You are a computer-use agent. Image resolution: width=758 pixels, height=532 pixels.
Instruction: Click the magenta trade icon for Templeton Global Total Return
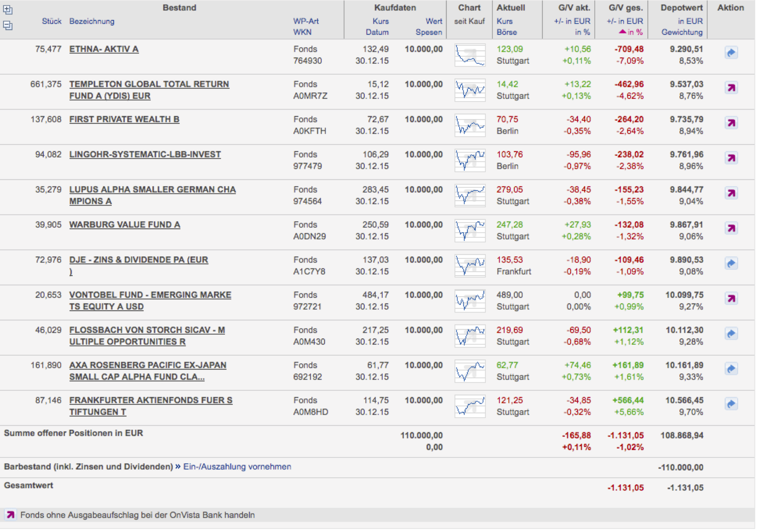point(731,88)
